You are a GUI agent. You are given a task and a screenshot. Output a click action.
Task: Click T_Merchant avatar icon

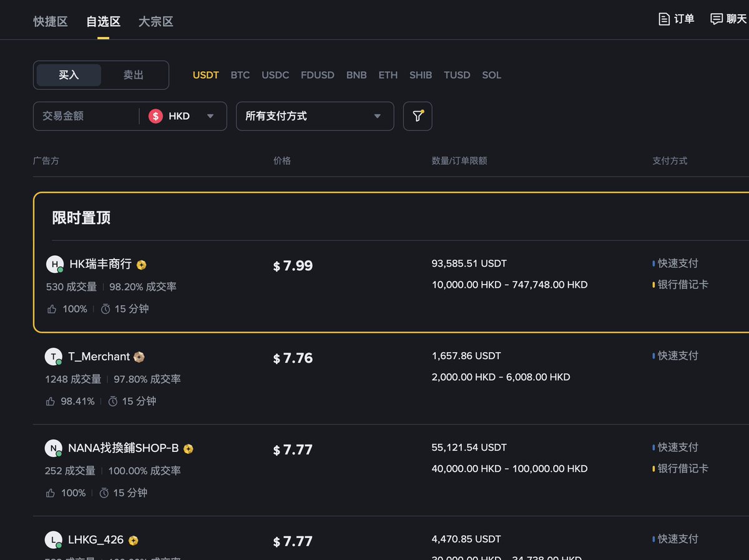tap(54, 356)
